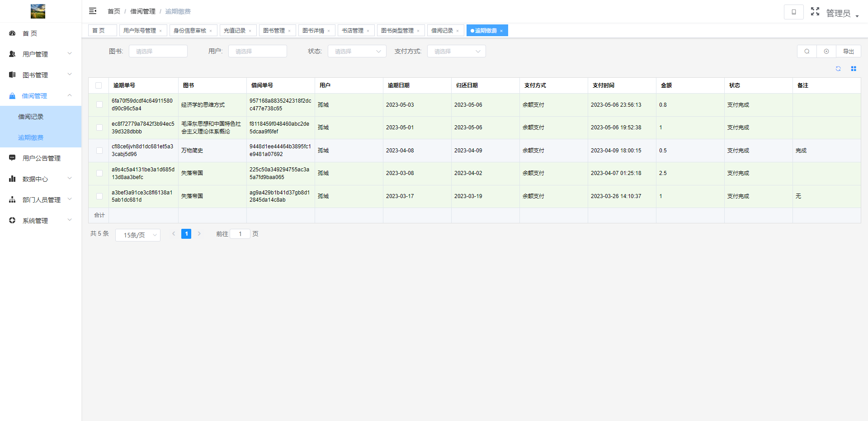Viewport: 868px width, 421px height.
Task: Change page size from 15条/页 dropdown
Action: (138, 235)
